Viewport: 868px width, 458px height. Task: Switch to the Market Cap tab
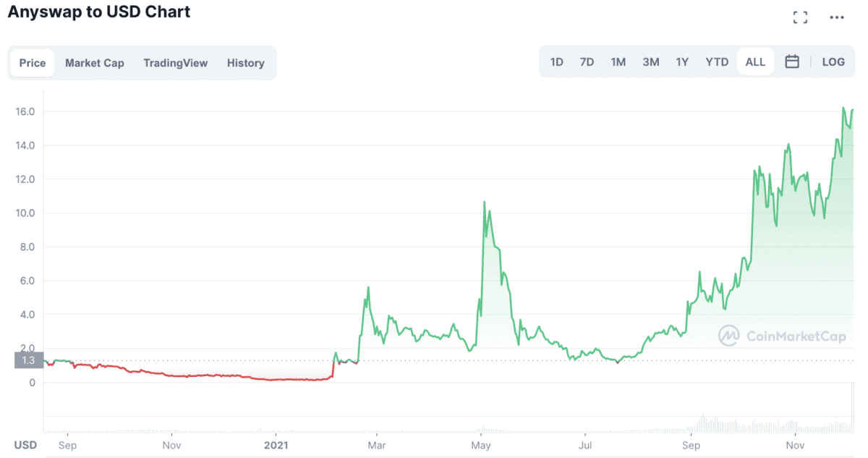[95, 63]
